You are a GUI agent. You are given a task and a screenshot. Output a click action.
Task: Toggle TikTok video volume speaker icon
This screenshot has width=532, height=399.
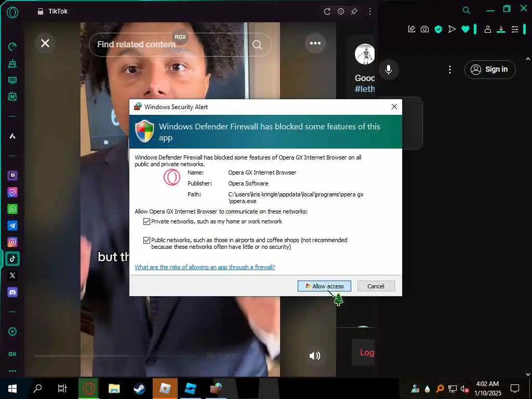coord(314,355)
